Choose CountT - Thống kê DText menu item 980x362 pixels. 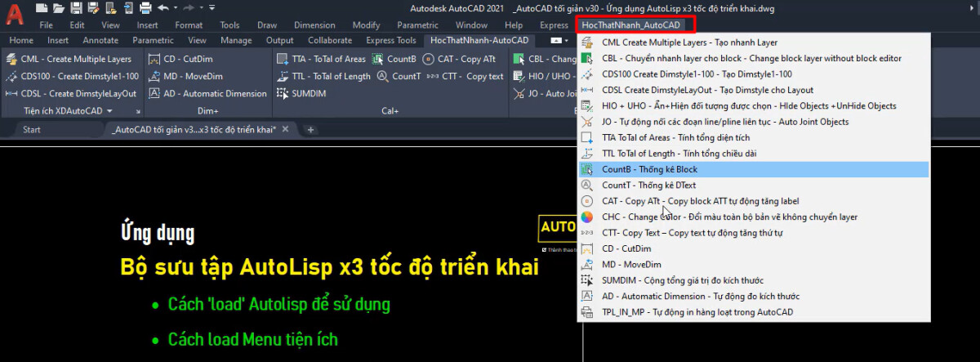[754, 185]
